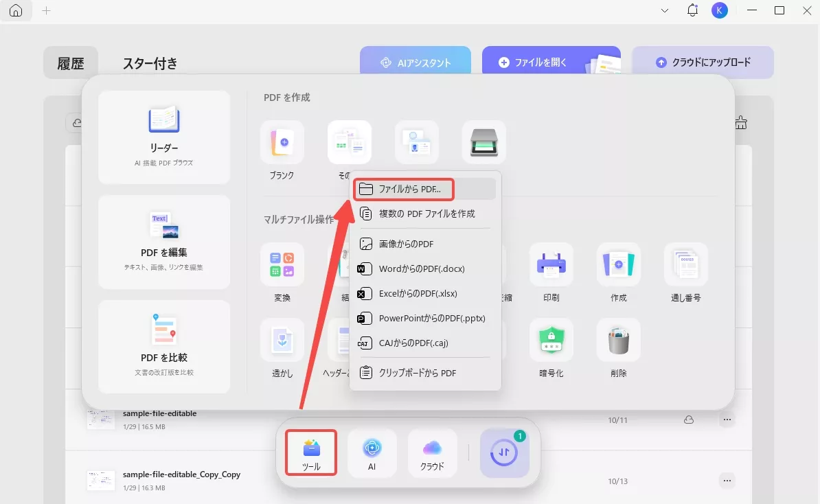820x504 pixels.
Task: Switch to the スター付き tab
Action: [x=150, y=63]
